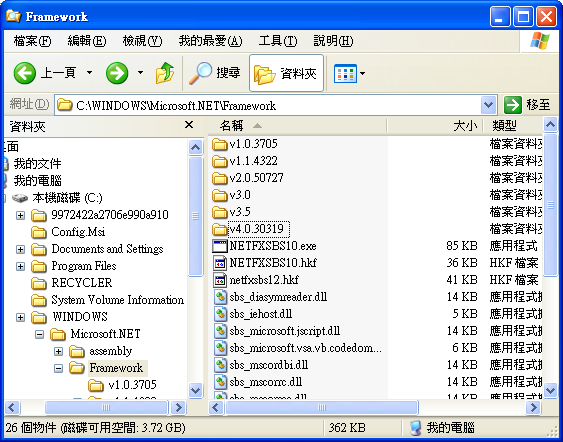Open the 檢視(V) menu

[x=142, y=41]
